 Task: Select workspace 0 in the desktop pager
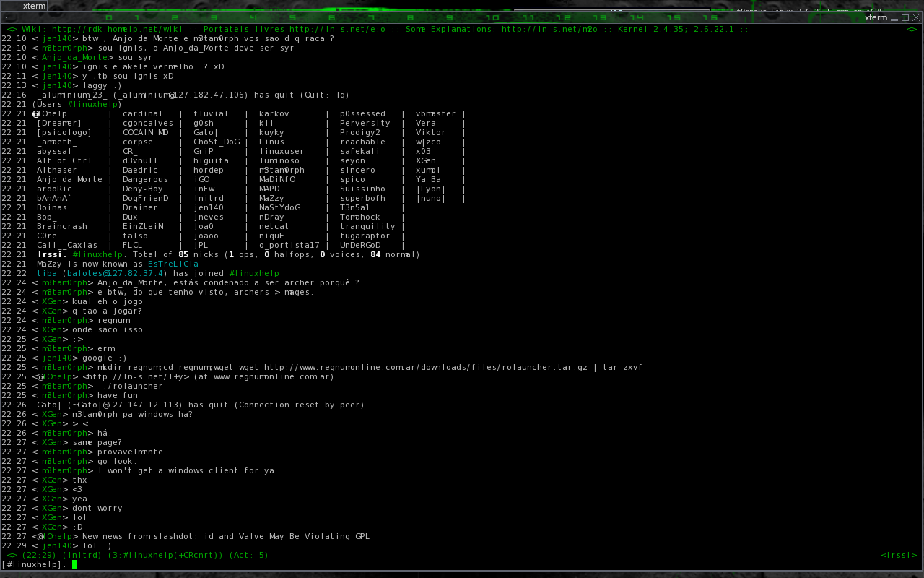tap(108, 17)
